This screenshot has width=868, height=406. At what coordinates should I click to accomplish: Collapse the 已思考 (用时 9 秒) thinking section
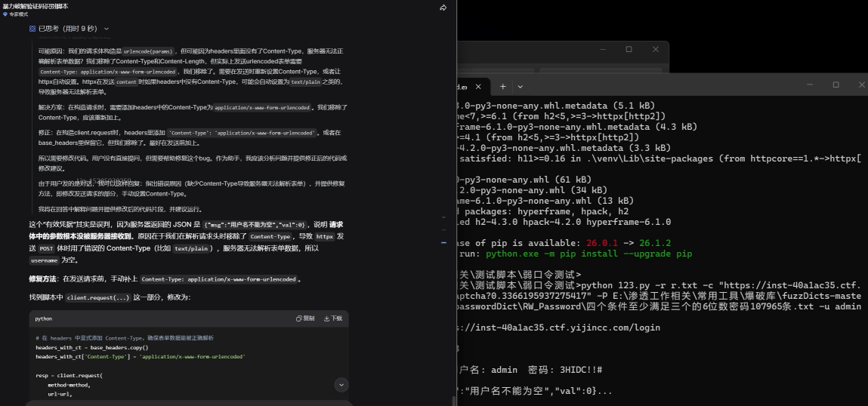click(107, 29)
